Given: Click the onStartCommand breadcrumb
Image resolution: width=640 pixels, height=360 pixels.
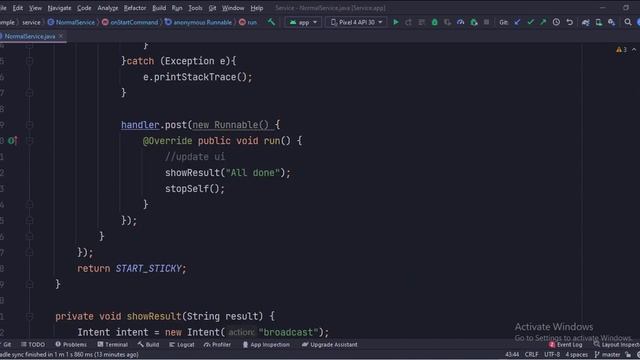Looking at the screenshot, I should (x=130, y=22).
